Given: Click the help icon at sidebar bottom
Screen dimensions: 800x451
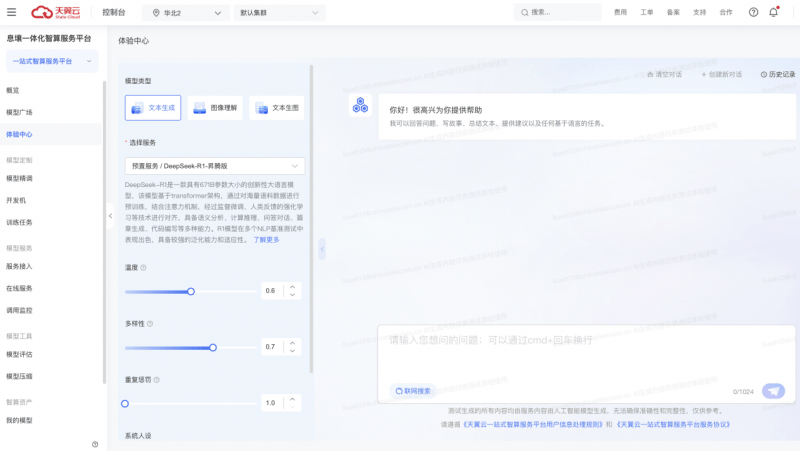Looking at the screenshot, I should tap(95, 444).
